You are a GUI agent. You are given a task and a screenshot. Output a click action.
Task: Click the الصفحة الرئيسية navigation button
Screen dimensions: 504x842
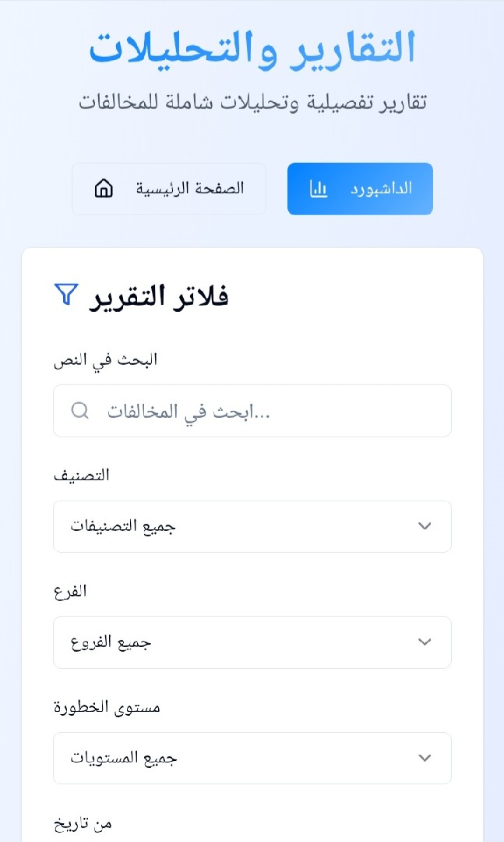169,188
